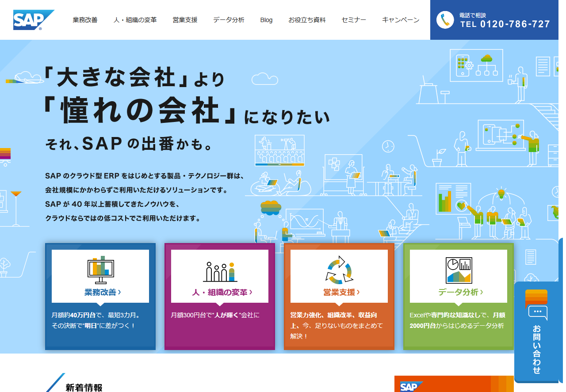Screen dimensions: 566x392
Task: Open the Blog page from the header
Action: 266,20
